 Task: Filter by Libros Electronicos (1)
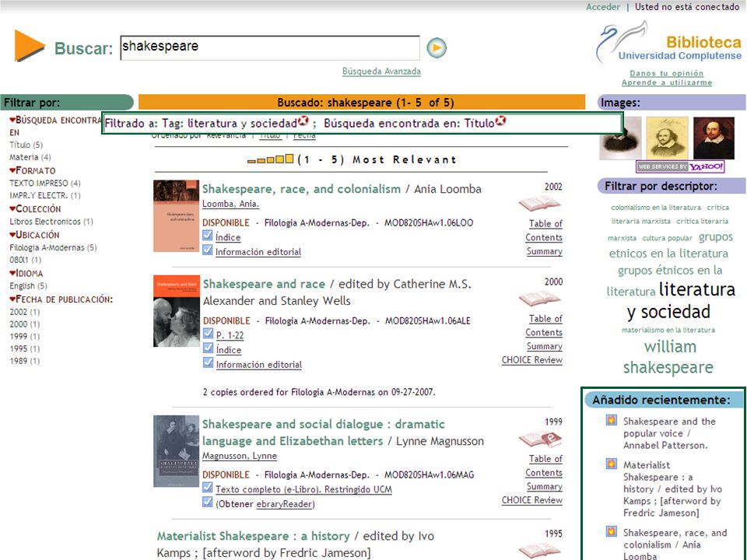point(51,222)
